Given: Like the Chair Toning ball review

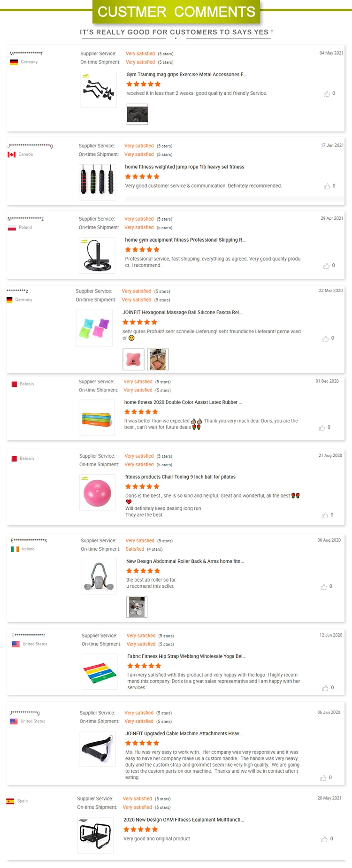Looking at the screenshot, I should click(325, 515).
